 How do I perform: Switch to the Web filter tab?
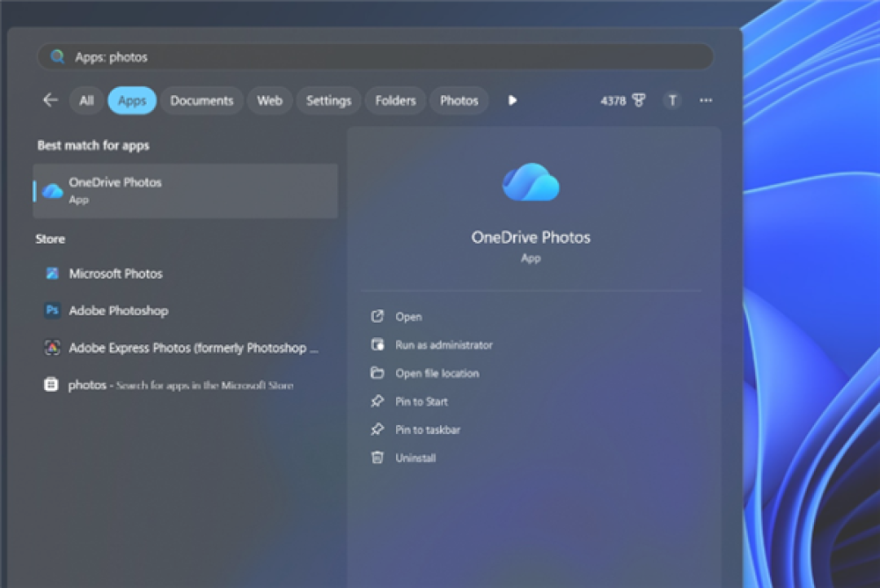click(x=270, y=101)
